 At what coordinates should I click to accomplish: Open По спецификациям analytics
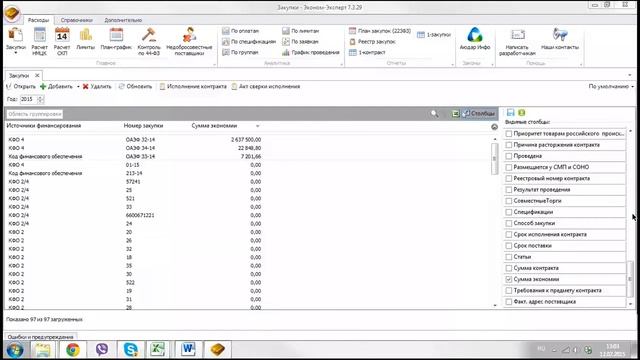249,42
